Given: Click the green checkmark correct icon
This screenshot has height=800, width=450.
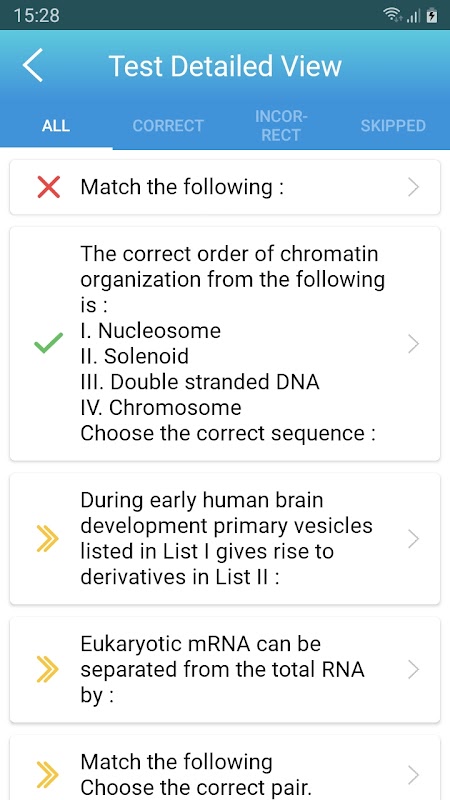Looking at the screenshot, I should [49, 343].
